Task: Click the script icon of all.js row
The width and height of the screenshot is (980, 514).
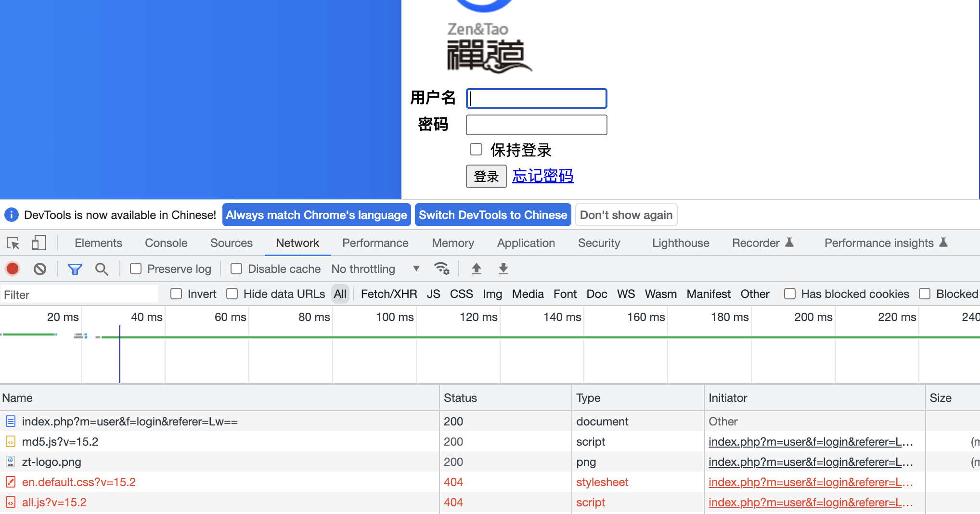Action: (x=11, y=502)
